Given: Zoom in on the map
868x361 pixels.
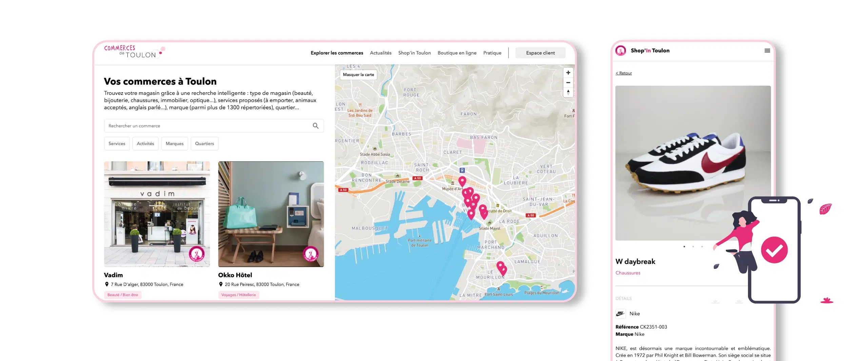Looking at the screenshot, I should 568,73.
